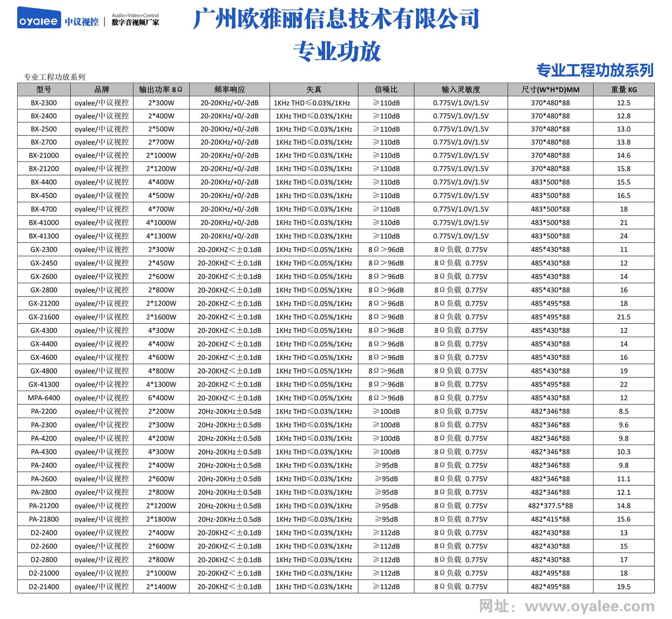The height and width of the screenshot is (619, 672).
Task: Click the 专业功放 heading
Action: point(337,51)
